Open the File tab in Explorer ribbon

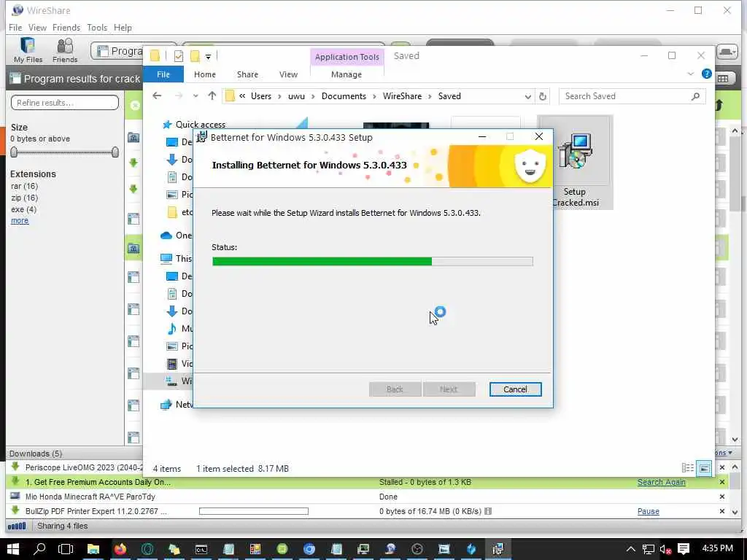coord(163,74)
